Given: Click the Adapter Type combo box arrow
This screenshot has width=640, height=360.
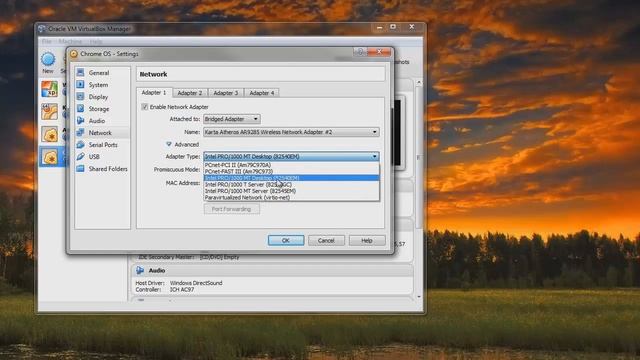Looking at the screenshot, I should [374, 157].
